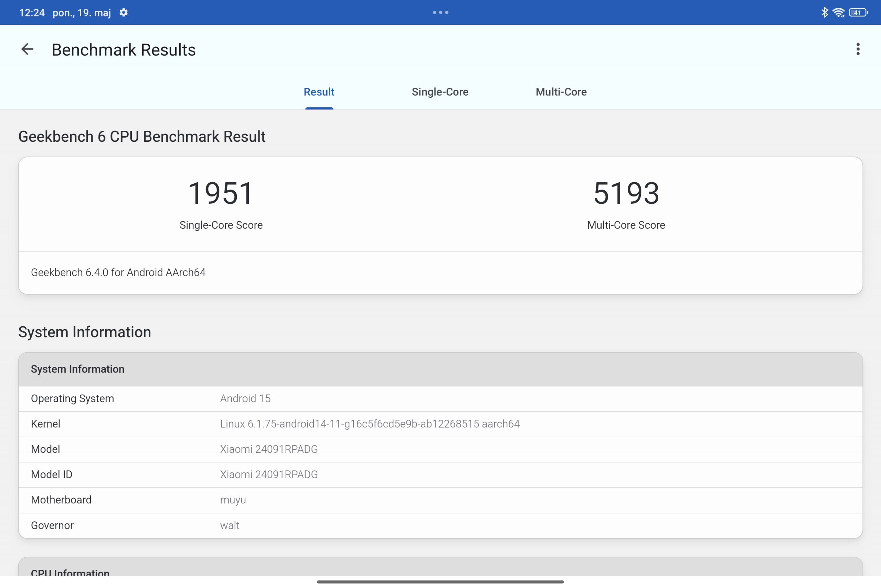Tap the large System Information section heading
Image resolution: width=881 pixels, height=588 pixels.
pyautogui.click(x=85, y=332)
